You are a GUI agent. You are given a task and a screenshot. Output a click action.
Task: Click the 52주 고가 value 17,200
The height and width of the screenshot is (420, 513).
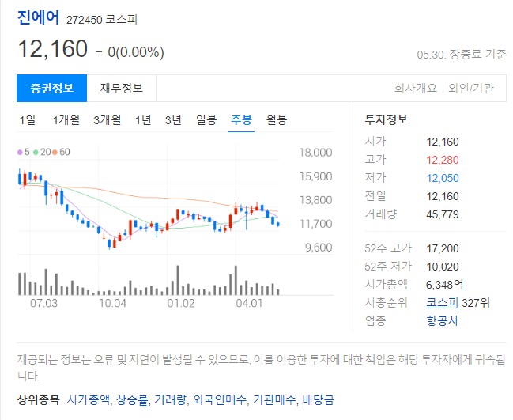(x=443, y=248)
